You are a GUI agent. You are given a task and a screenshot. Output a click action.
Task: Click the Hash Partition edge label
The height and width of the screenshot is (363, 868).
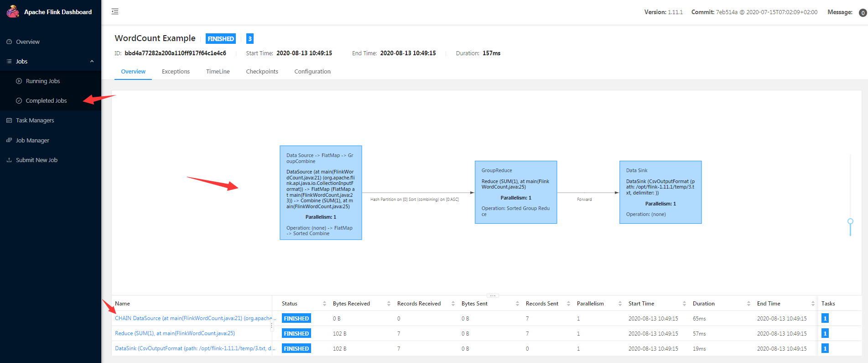[x=415, y=200]
